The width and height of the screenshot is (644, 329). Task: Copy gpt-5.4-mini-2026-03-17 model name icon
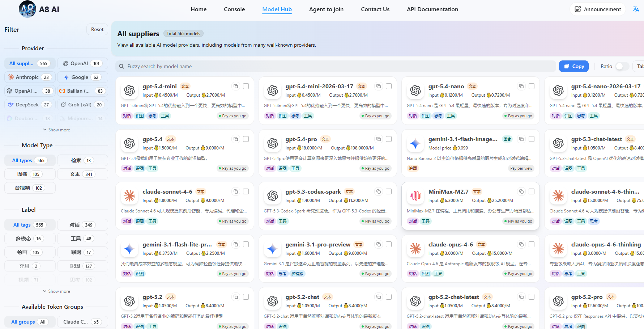click(379, 86)
